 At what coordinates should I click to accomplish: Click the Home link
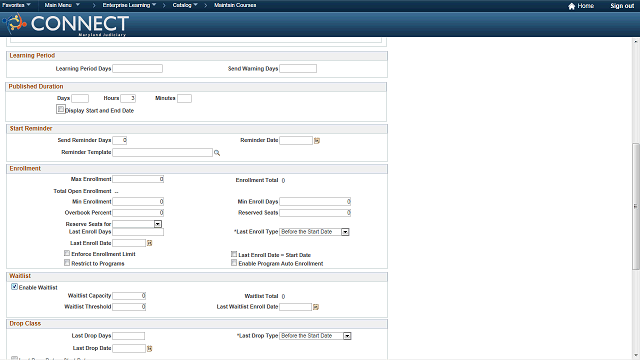(x=585, y=6)
